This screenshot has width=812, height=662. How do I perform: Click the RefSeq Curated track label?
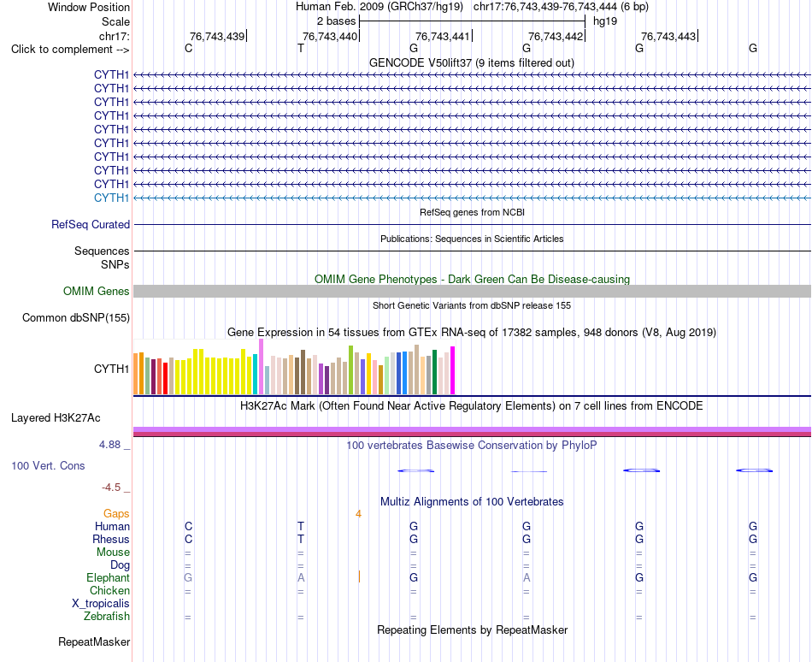click(x=90, y=225)
